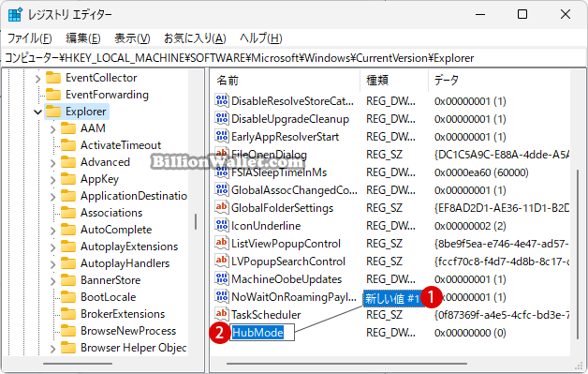
Task: Click the DWORD icon beside IconUnderline
Action: [222, 225]
